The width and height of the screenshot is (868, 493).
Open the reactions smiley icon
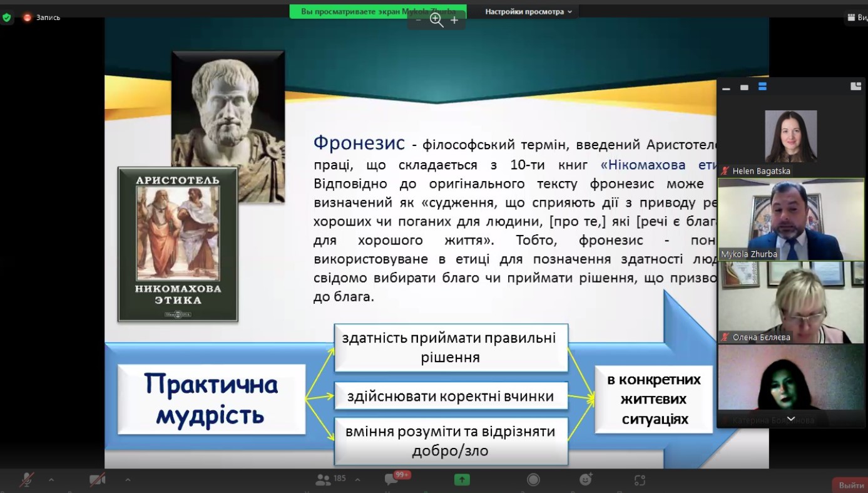click(x=586, y=480)
